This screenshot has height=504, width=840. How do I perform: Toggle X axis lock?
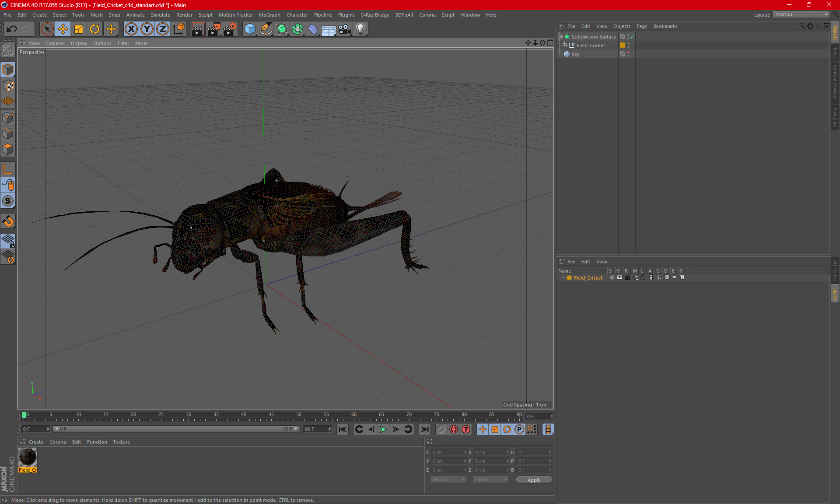[x=131, y=29]
